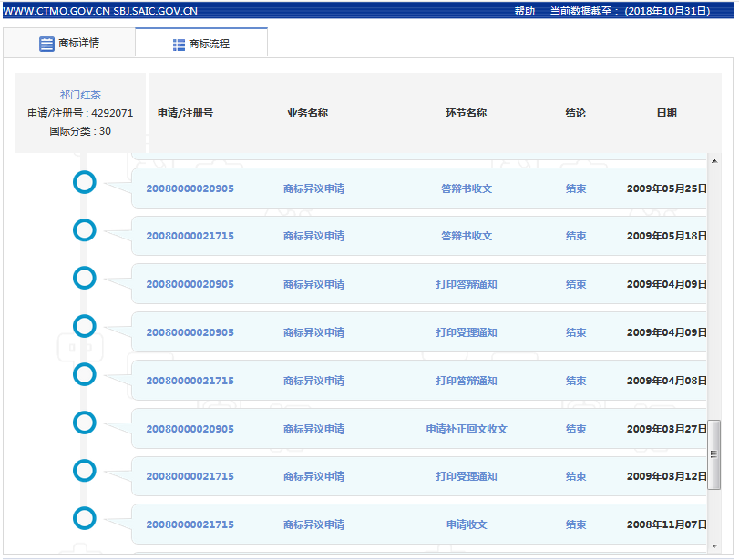Click timeline circle for 2009年03月27日 row
Image resolution: width=739 pixels, height=560 pixels.
(85, 423)
